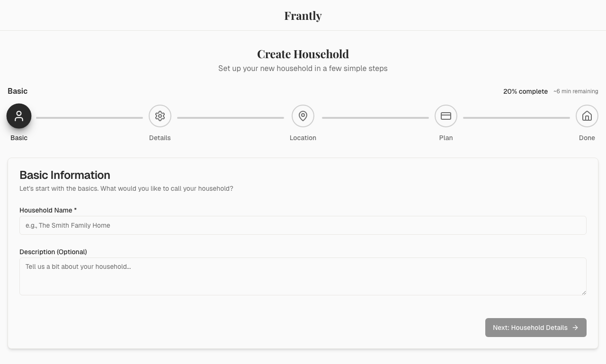Select the Plan label in the stepper

446,138
